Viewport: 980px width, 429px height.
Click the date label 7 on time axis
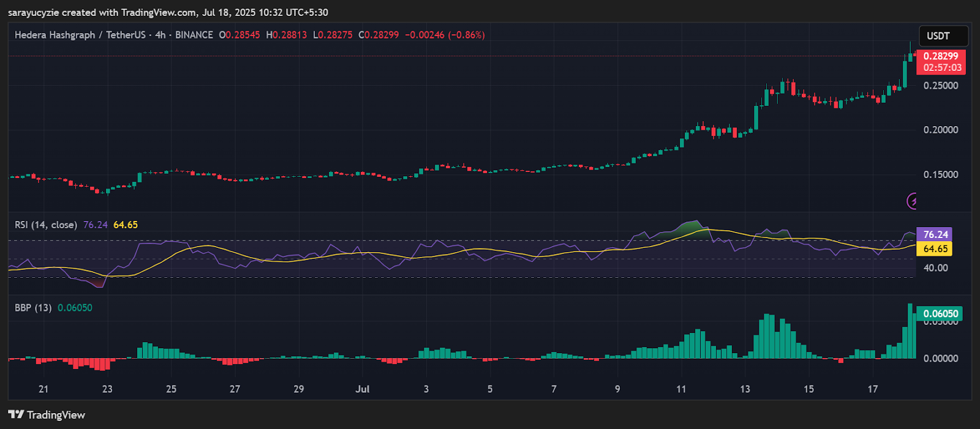(x=554, y=389)
